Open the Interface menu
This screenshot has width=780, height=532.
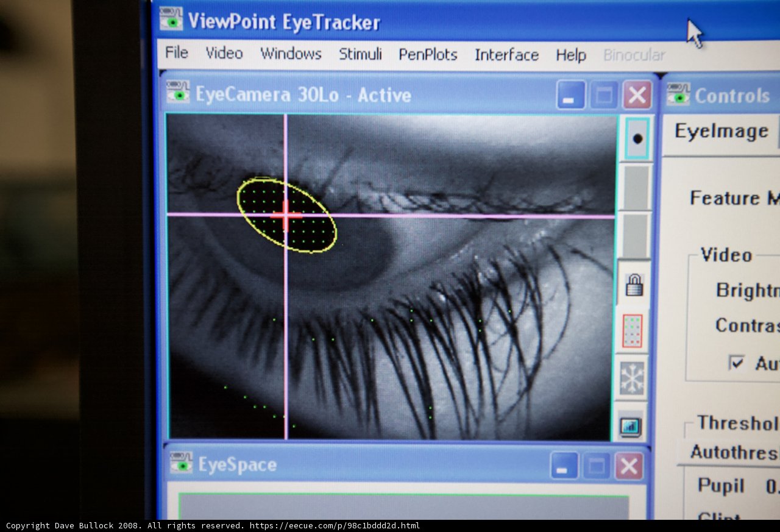tap(507, 55)
